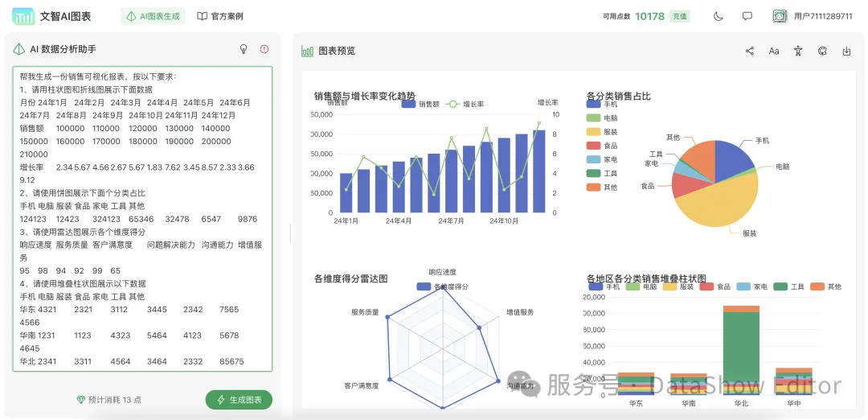
Task: Toggle 食品 legend in stacked bar chart
Action: coord(715,286)
